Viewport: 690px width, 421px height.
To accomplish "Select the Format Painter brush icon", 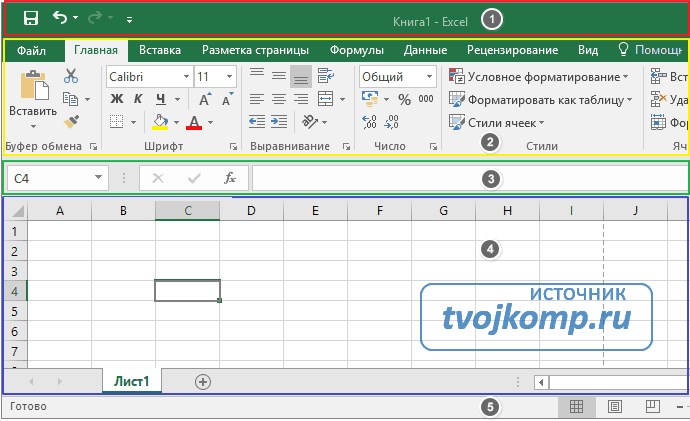I will pyautogui.click(x=71, y=122).
